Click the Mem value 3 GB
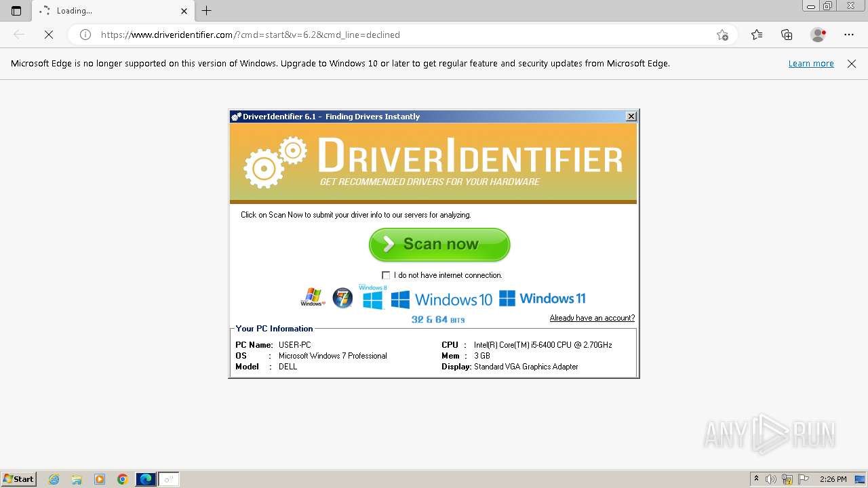 [482, 356]
